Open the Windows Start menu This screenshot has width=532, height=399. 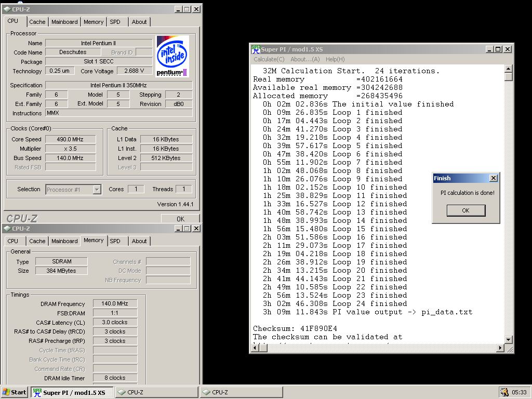14,392
